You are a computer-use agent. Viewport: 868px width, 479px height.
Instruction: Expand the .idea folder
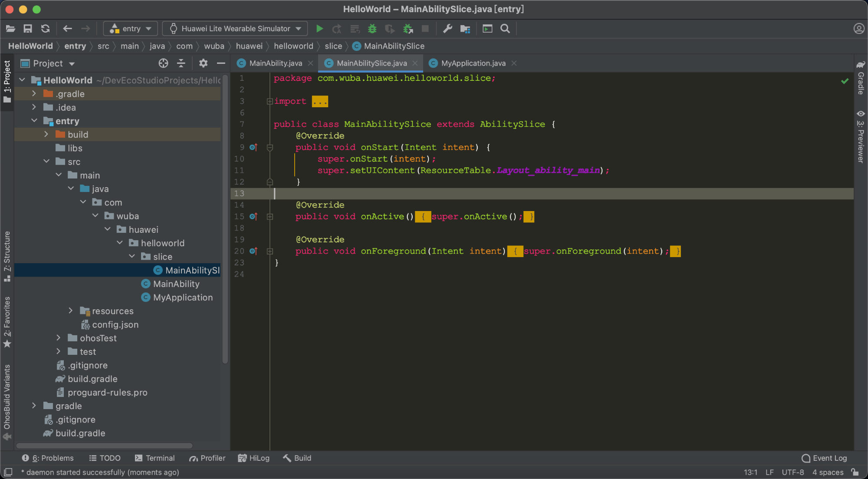coord(34,107)
